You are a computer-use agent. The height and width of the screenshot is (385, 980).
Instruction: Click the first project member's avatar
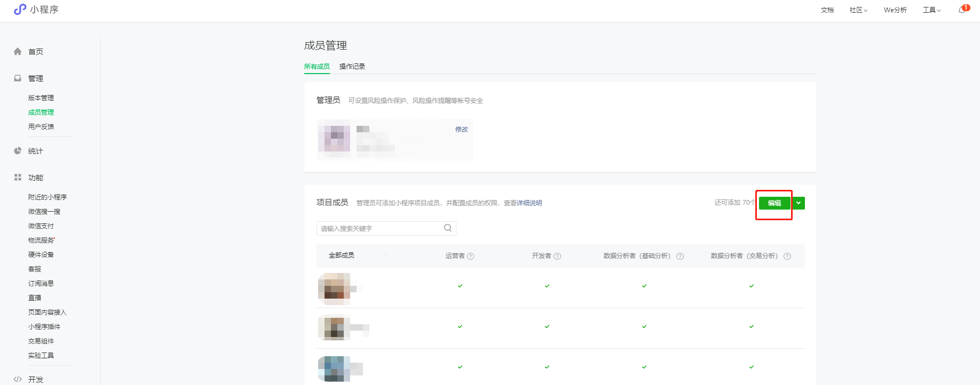(x=334, y=288)
